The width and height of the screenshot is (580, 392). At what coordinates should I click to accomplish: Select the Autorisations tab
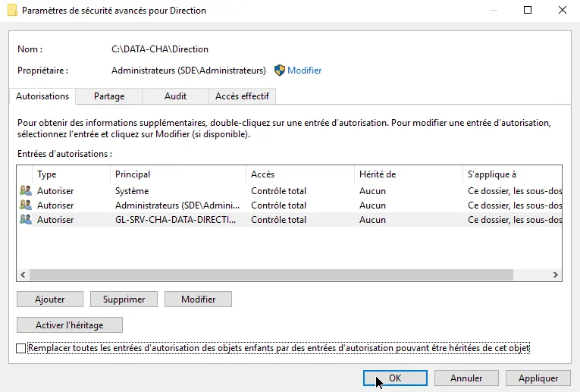(x=42, y=96)
